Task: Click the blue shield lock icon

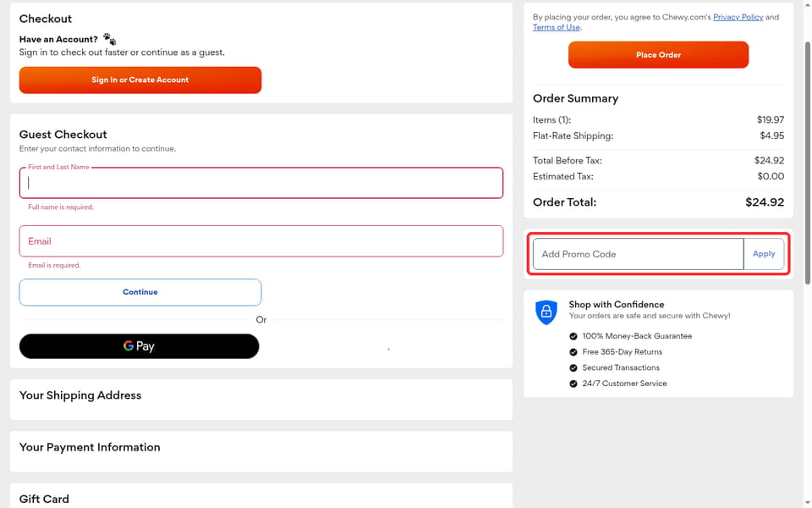Action: pyautogui.click(x=546, y=312)
